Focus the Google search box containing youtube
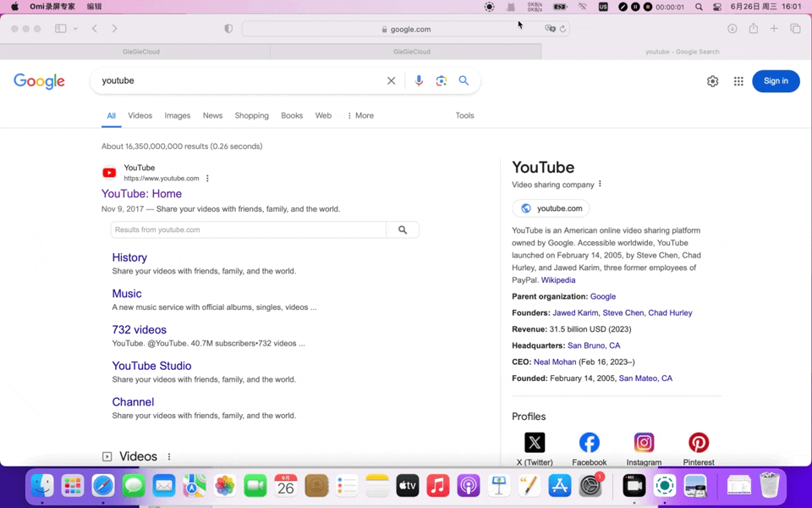The width and height of the screenshot is (812, 508). click(241, 81)
